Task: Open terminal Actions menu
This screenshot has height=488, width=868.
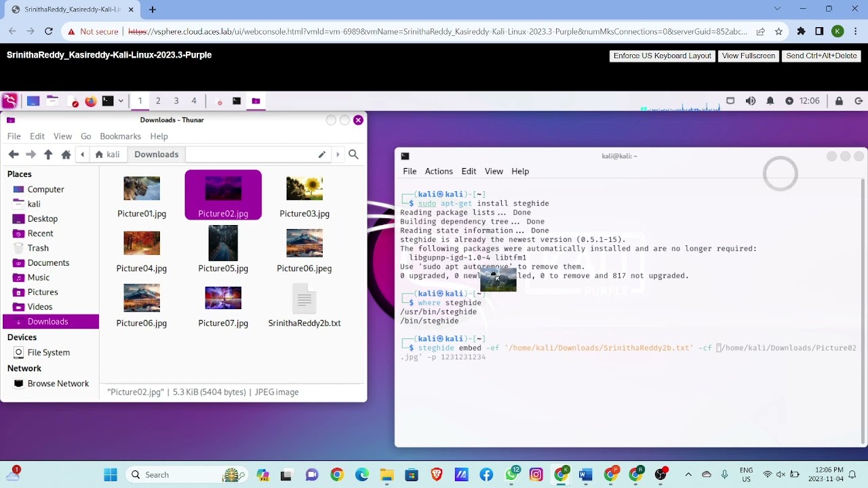Action: point(439,171)
